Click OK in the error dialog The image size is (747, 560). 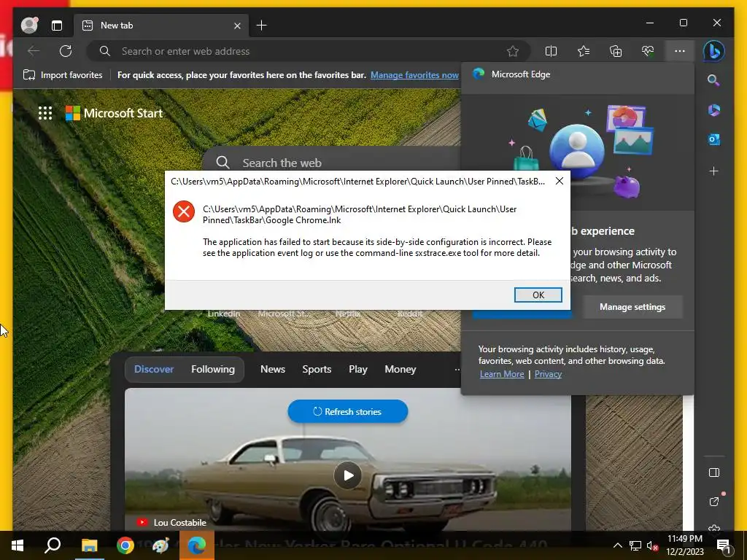point(538,295)
